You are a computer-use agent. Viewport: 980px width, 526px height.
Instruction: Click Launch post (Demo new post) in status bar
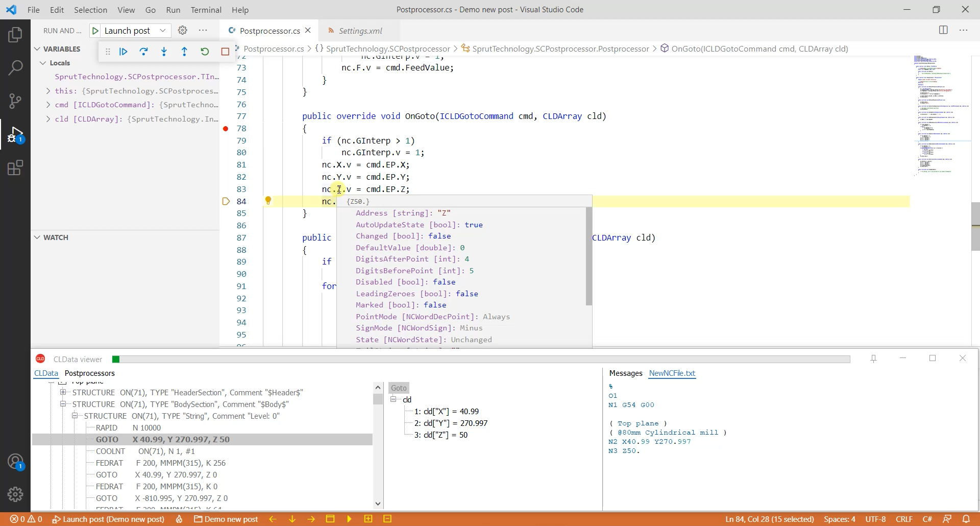pyautogui.click(x=108, y=519)
